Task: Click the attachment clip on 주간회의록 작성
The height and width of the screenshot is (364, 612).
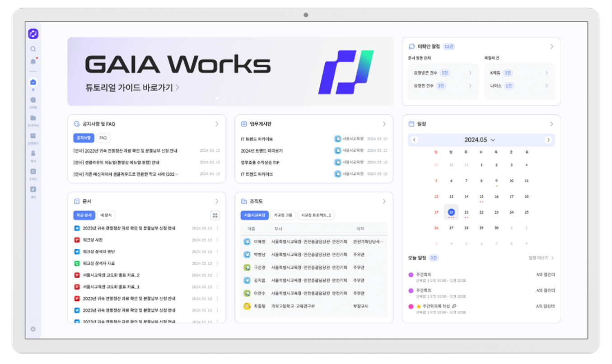Action: tap(454, 306)
